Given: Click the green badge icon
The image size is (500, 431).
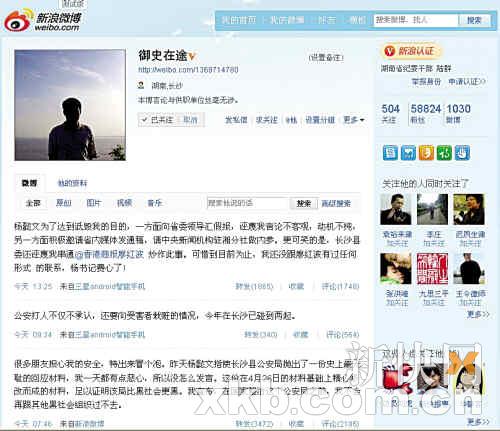Looking at the screenshot, I should 444,153.
